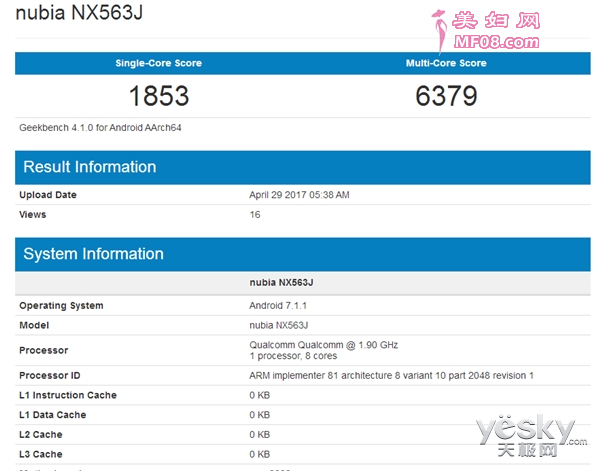The height and width of the screenshot is (471, 598).
Task: Click the multi-core score value 6379
Action: pos(446,95)
